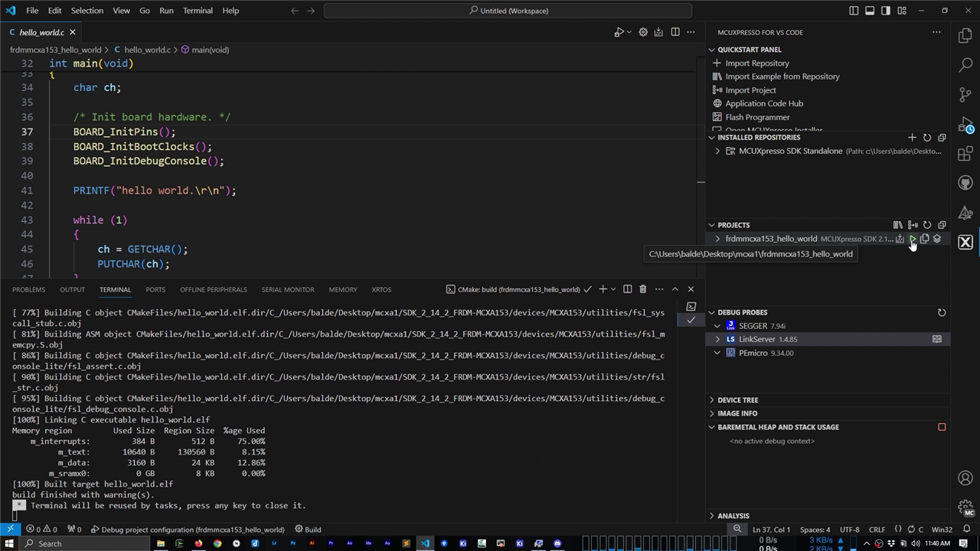Open the Accounts icon in activity bar

click(965, 478)
